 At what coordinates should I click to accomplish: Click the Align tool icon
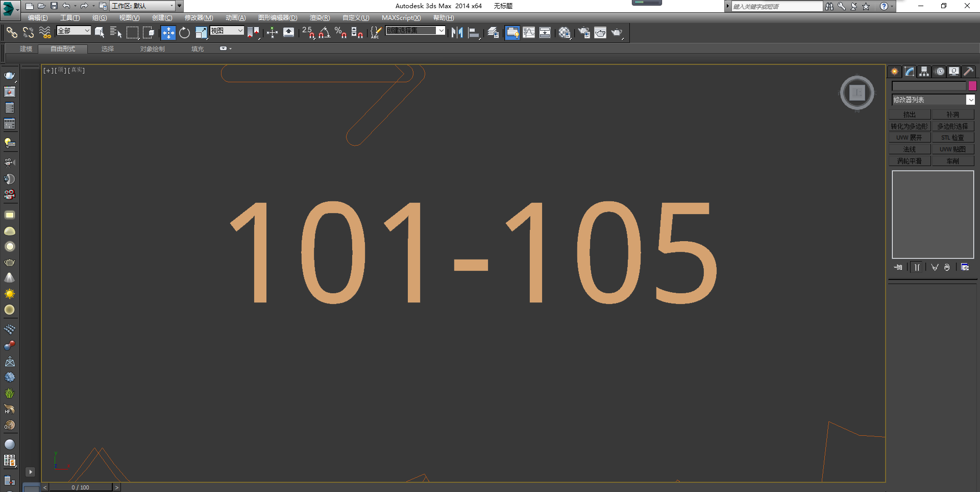point(474,33)
